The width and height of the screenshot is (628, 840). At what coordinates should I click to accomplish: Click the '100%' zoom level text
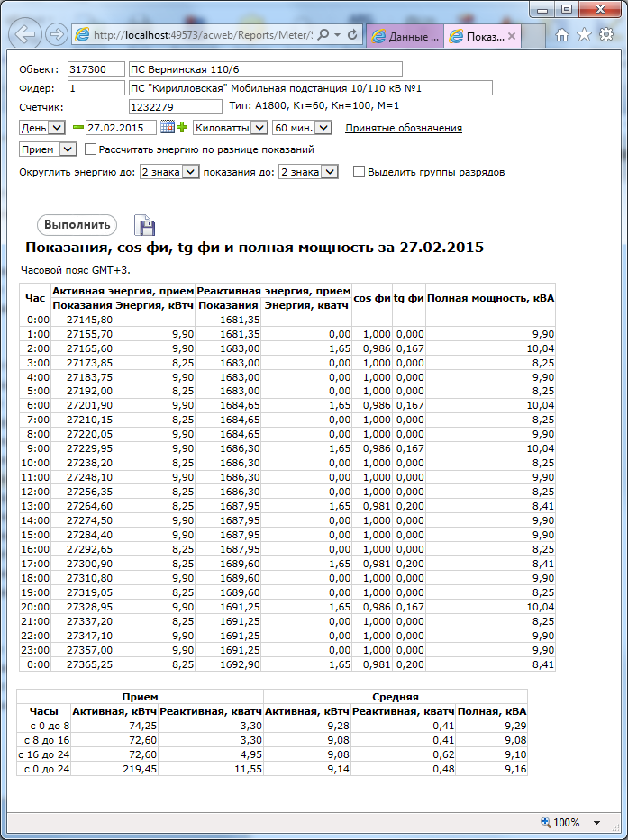(567, 822)
